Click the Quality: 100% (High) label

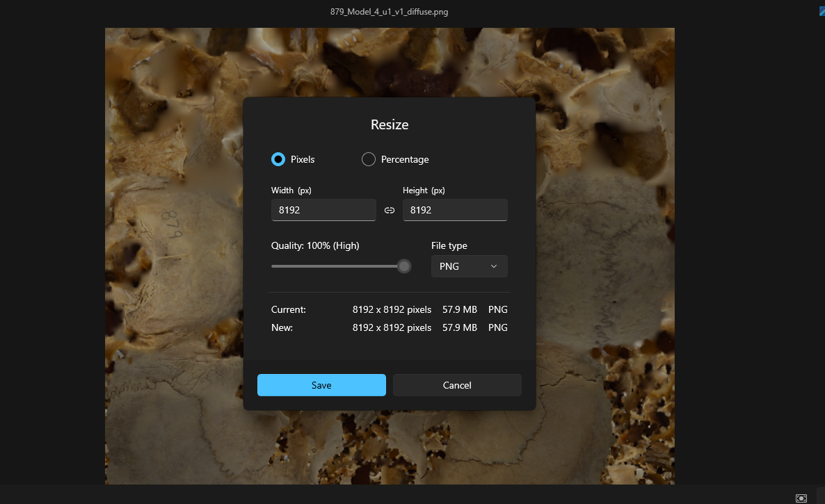coord(315,245)
